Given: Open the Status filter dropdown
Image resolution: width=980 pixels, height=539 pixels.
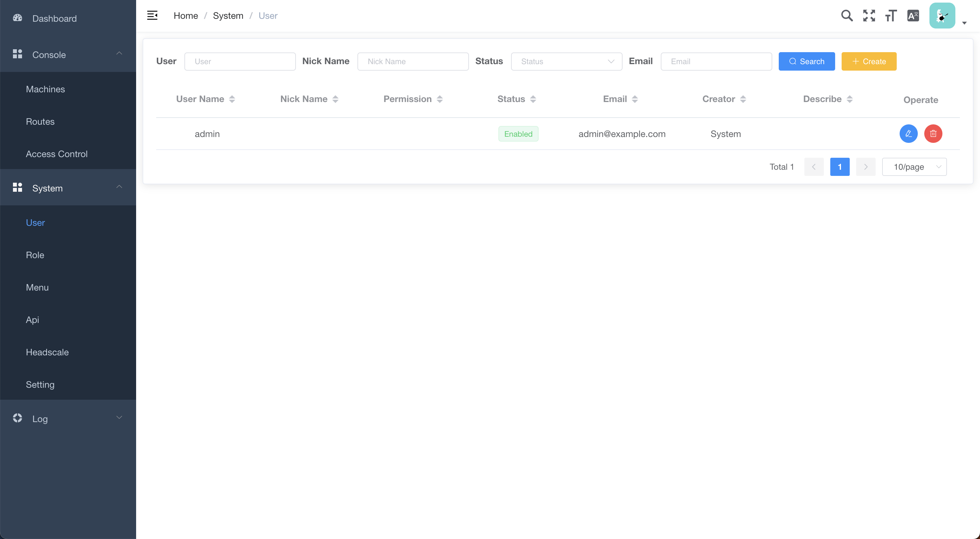Looking at the screenshot, I should [566, 62].
